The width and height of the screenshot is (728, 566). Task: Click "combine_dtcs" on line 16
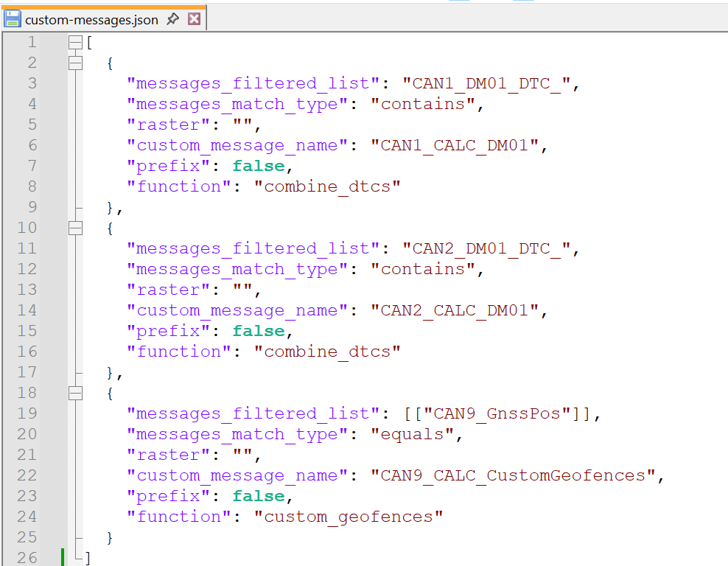coord(327,352)
